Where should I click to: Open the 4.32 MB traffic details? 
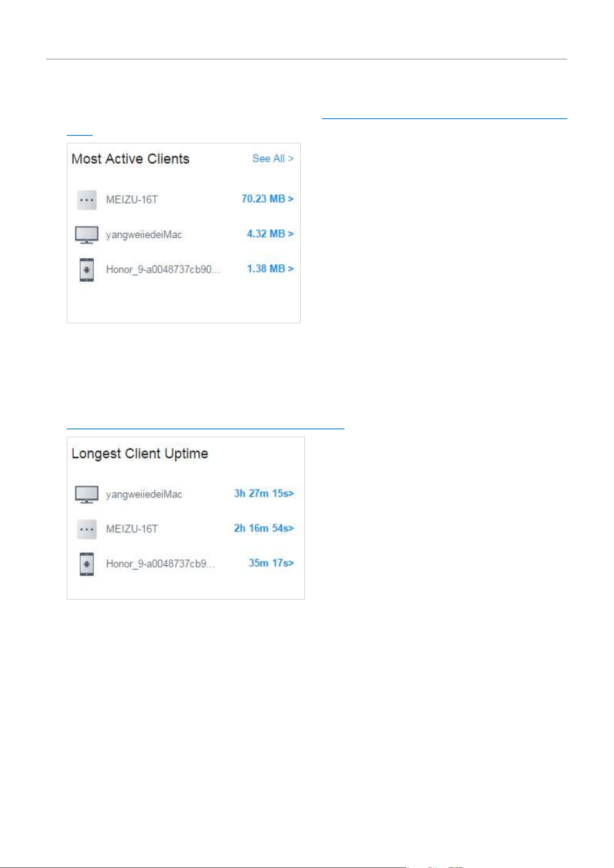pyautogui.click(x=270, y=234)
